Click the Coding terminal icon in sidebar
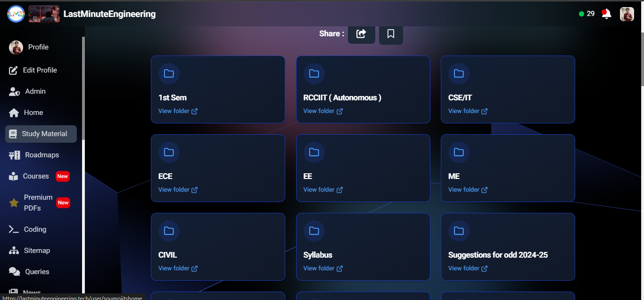This screenshot has height=300, width=644. 15,229
